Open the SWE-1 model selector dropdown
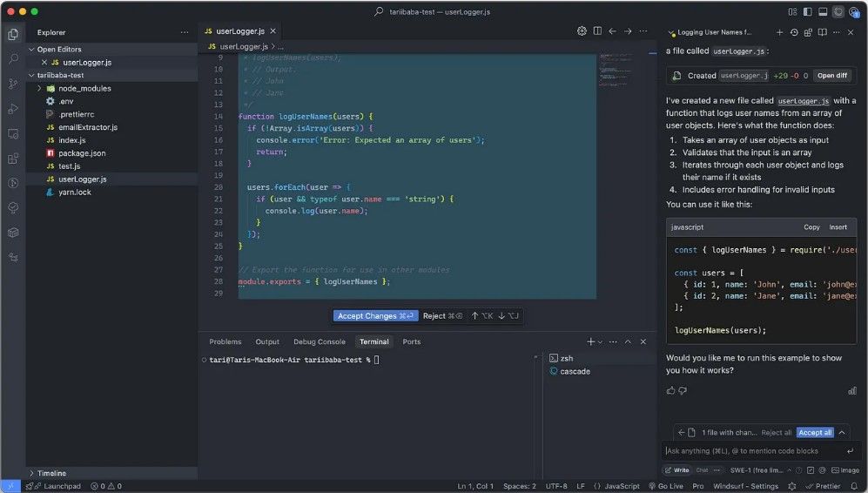Image resolution: width=868 pixels, height=493 pixels. pos(761,470)
